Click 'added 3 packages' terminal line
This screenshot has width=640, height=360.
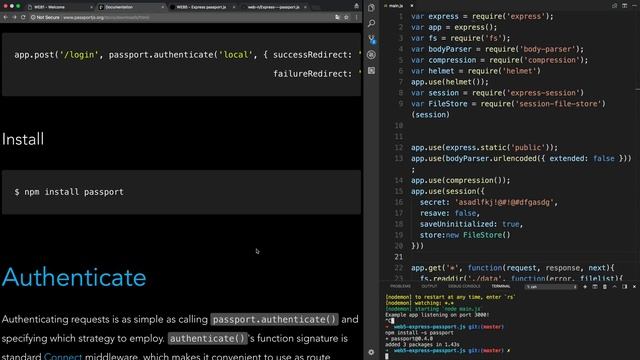pos(422,344)
